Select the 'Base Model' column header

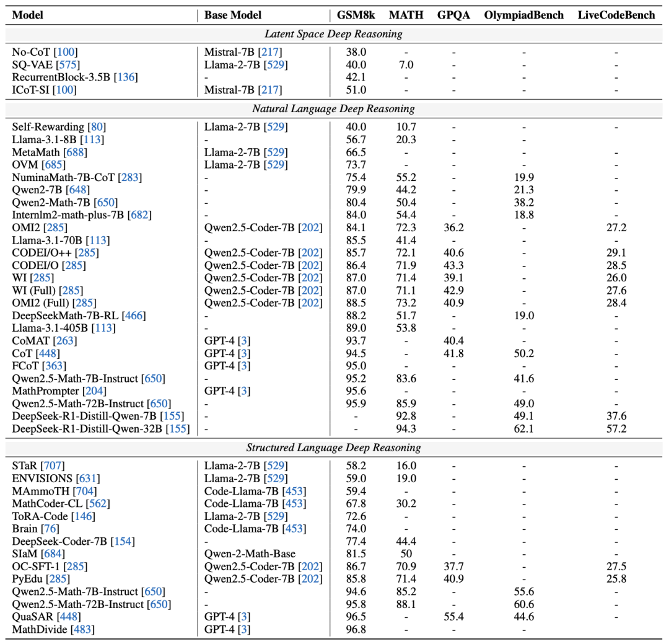233,15
